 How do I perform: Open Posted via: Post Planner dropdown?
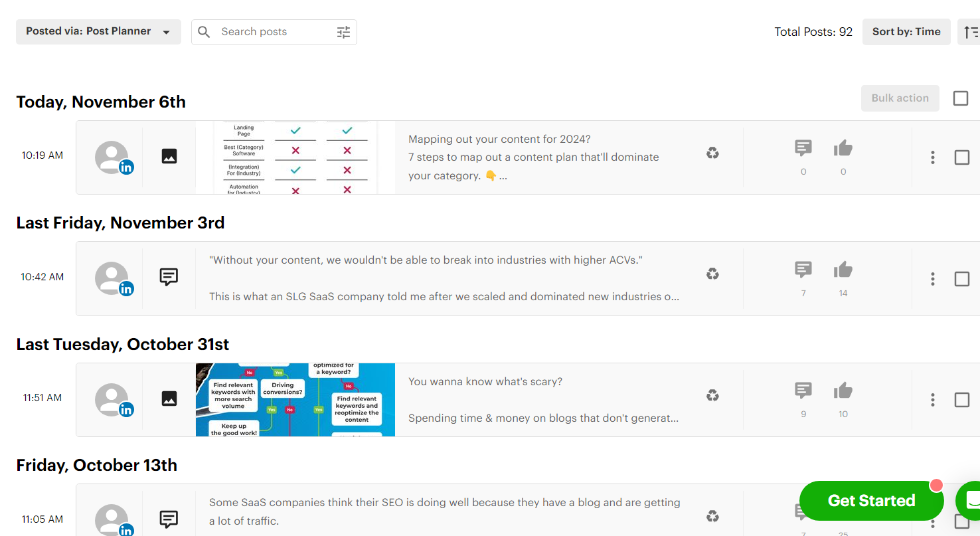click(98, 32)
